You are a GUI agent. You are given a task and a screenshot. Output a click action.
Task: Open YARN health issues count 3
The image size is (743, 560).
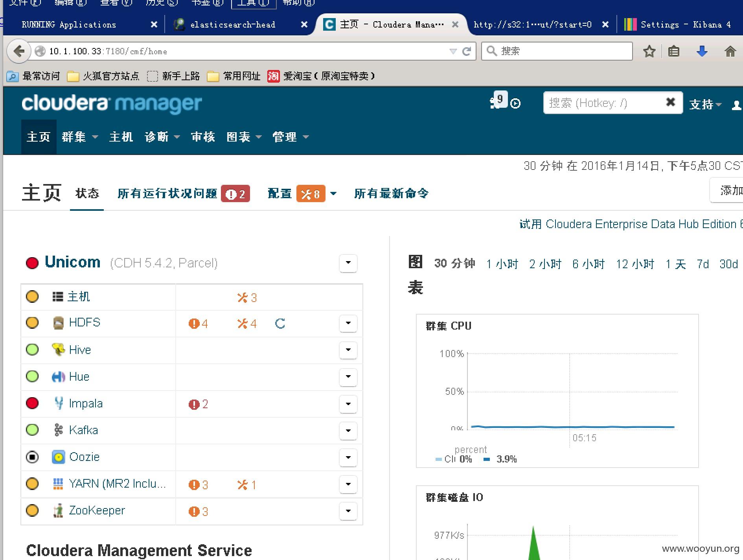(x=198, y=485)
